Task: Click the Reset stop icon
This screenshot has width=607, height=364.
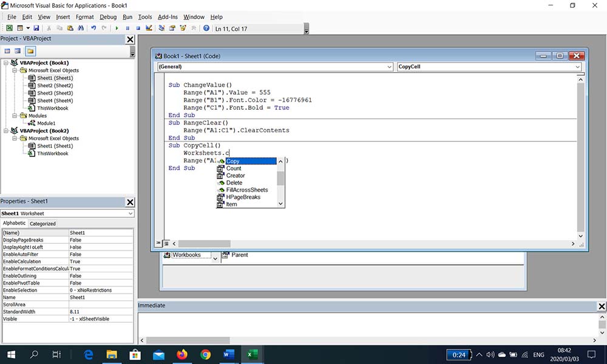Action: [138, 29]
